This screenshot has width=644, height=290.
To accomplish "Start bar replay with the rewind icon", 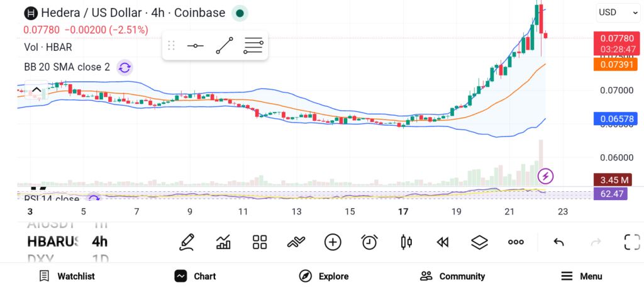I will tap(442, 242).
